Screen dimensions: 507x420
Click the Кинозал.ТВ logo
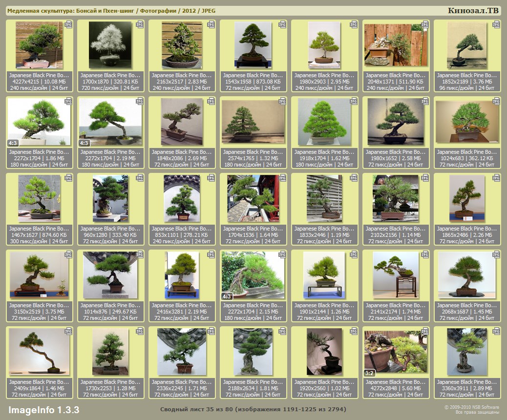pyautogui.click(x=473, y=11)
